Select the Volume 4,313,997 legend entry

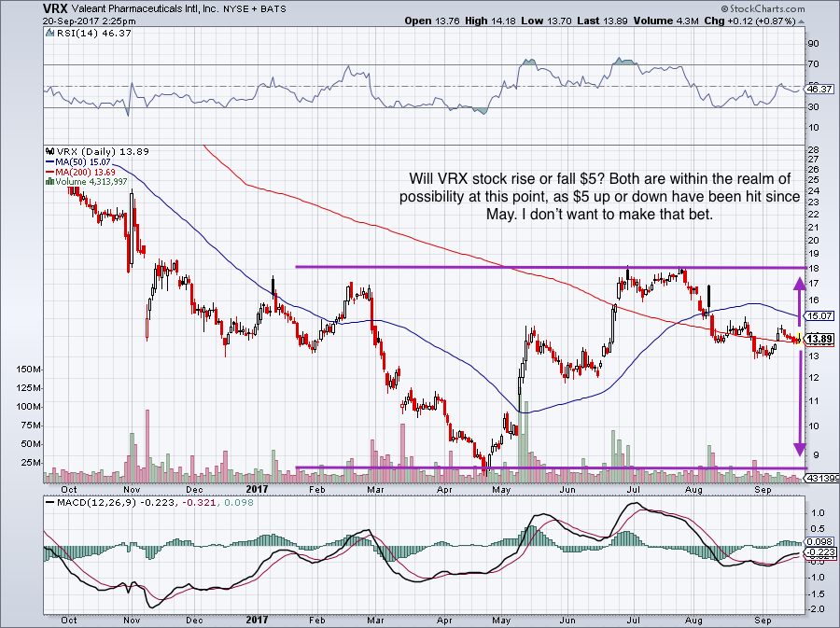[91, 182]
